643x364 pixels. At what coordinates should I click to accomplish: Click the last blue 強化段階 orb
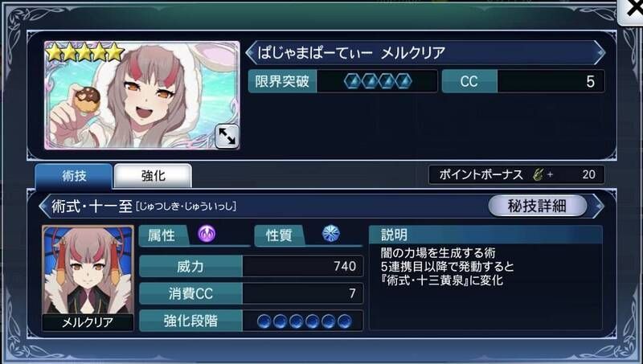click(x=345, y=321)
